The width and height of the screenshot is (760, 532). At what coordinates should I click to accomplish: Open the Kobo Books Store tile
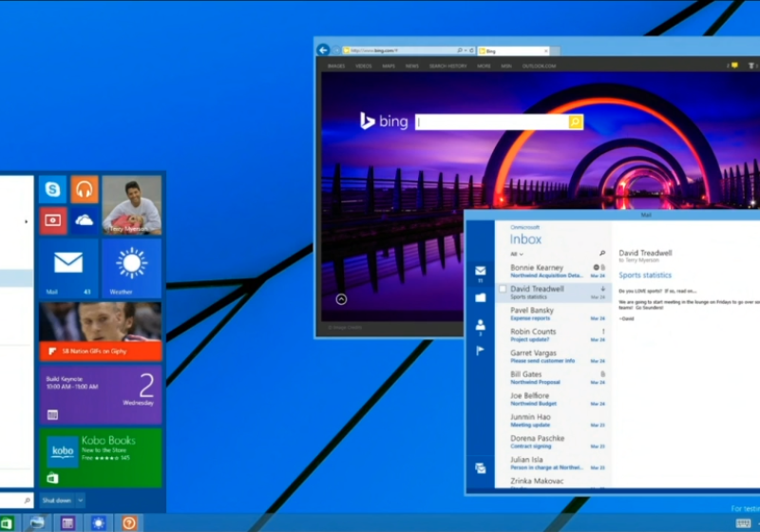click(x=101, y=458)
